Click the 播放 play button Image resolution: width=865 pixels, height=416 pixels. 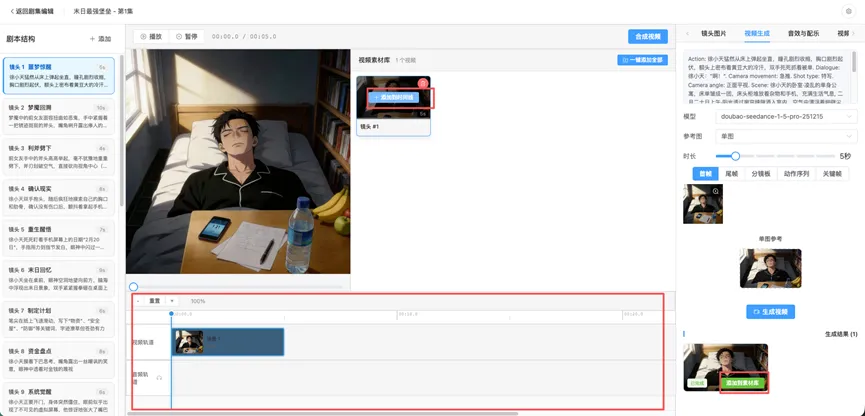(151, 36)
